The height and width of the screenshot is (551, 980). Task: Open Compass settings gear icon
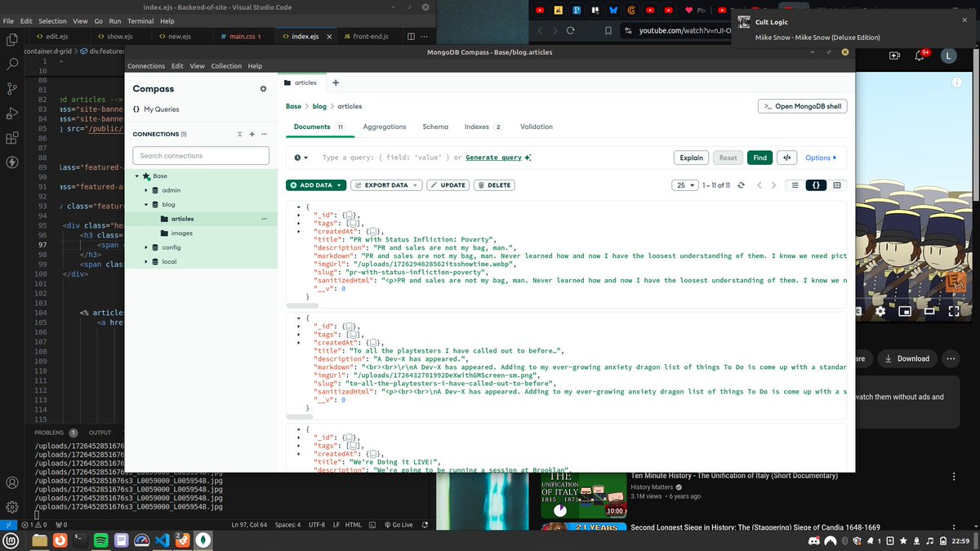click(x=263, y=89)
